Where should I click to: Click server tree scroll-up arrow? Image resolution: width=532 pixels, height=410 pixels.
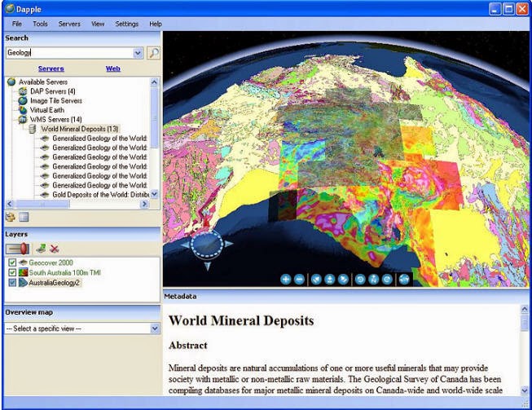tap(154, 82)
